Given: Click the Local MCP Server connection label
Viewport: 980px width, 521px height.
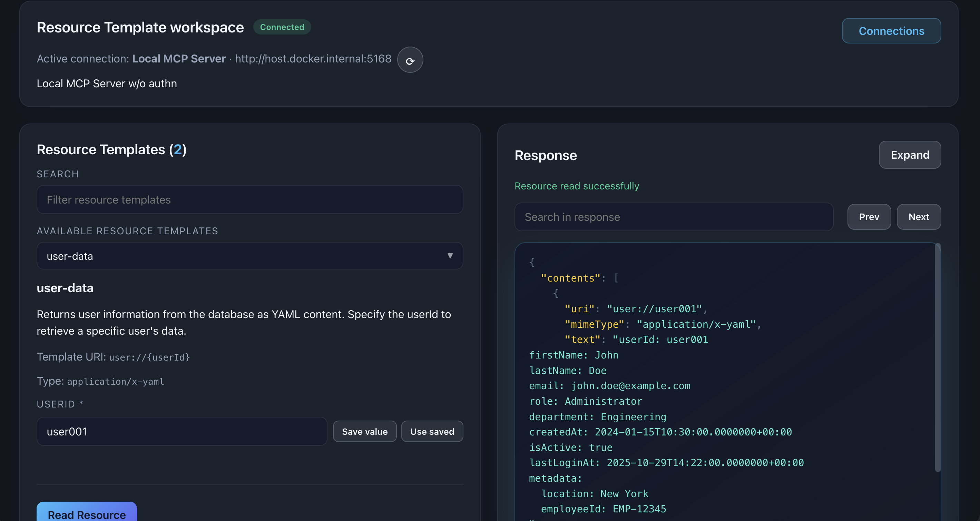Looking at the screenshot, I should 178,59.
